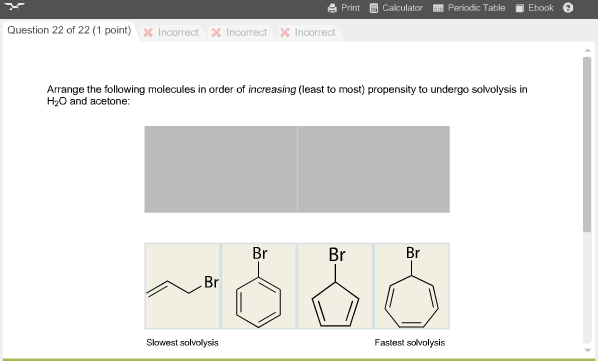Click the vertical scrollbar thumb
Image resolution: width=598 pixels, height=361 pixels.
(587, 144)
